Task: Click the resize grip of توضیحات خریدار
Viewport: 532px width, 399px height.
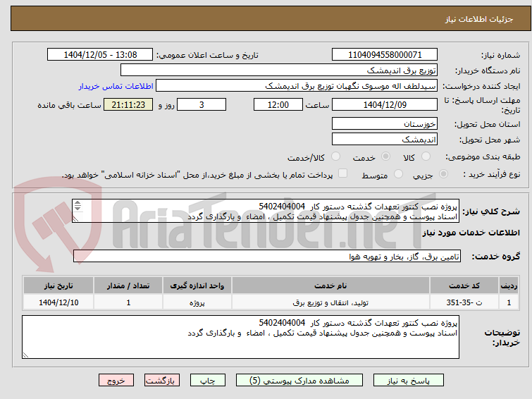Action: (26, 355)
